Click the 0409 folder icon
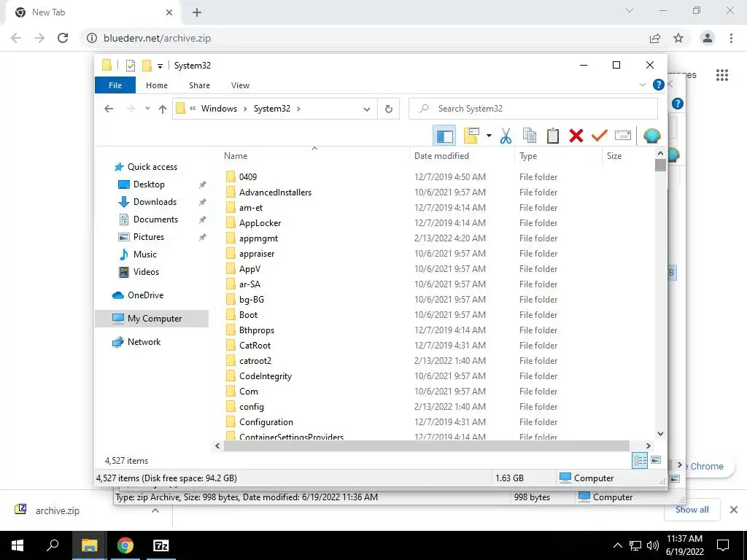This screenshot has height=560, width=747. click(x=231, y=176)
